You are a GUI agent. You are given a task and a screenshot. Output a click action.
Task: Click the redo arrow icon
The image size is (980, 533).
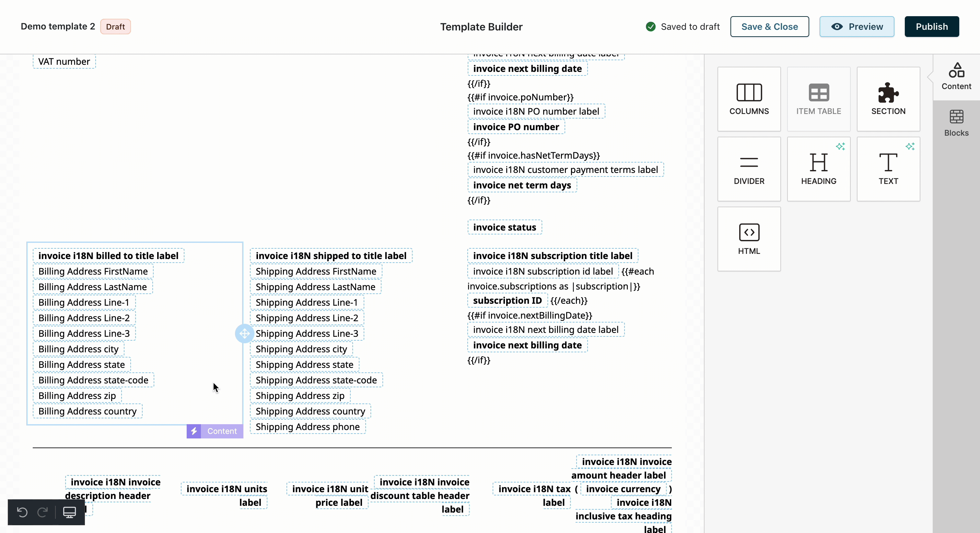point(42,512)
